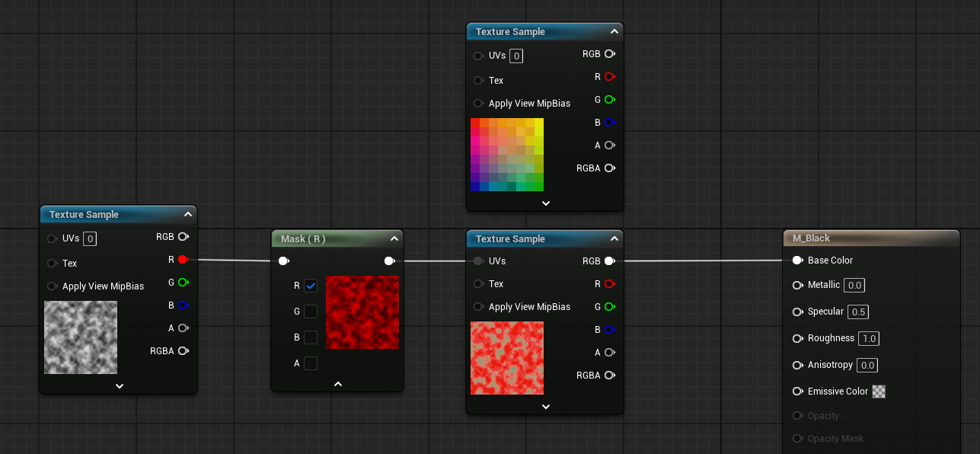The width and height of the screenshot is (980, 454).
Task: Click blue B output pin on color palette Texture Sample
Action: [609, 123]
